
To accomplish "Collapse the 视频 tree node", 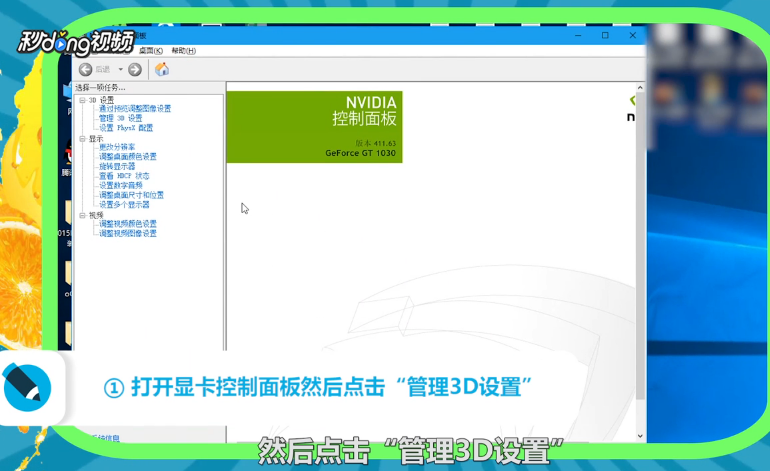I will (82, 215).
